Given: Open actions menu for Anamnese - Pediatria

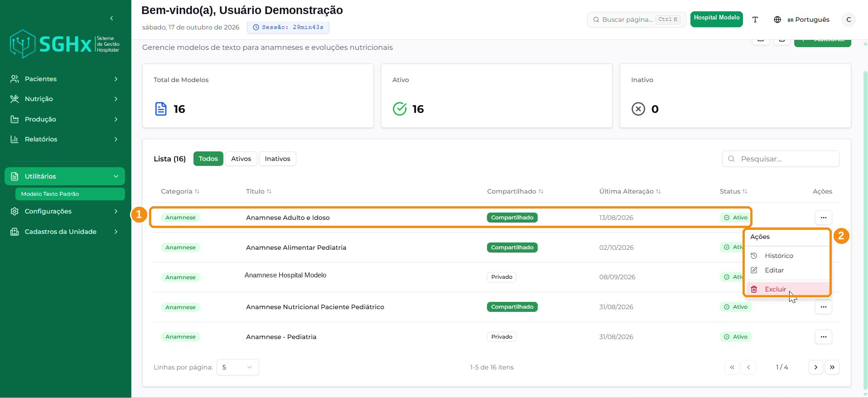Looking at the screenshot, I should point(824,337).
